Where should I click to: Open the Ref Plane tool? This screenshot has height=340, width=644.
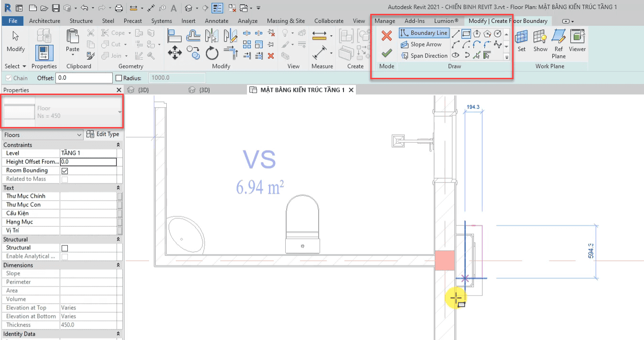tap(558, 43)
